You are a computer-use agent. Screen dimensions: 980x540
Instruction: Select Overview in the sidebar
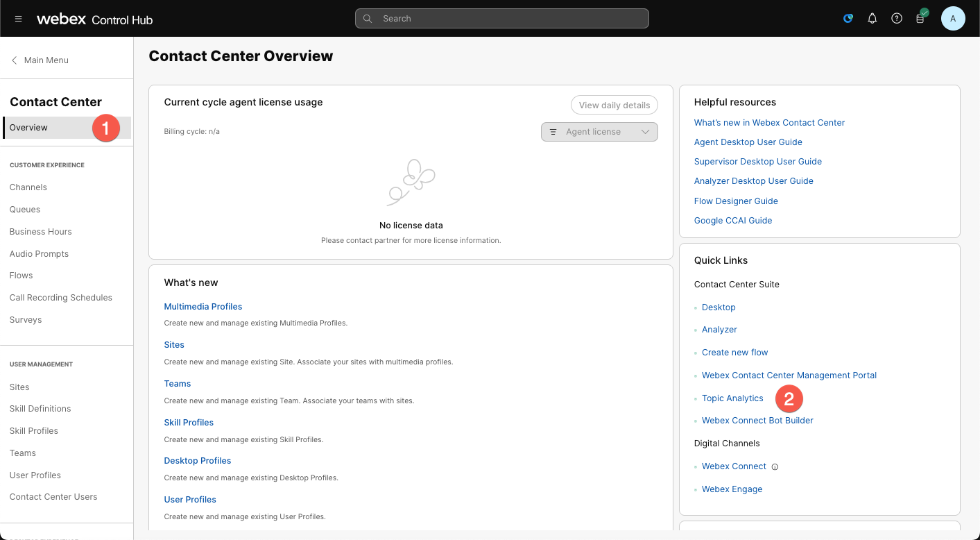(29, 128)
